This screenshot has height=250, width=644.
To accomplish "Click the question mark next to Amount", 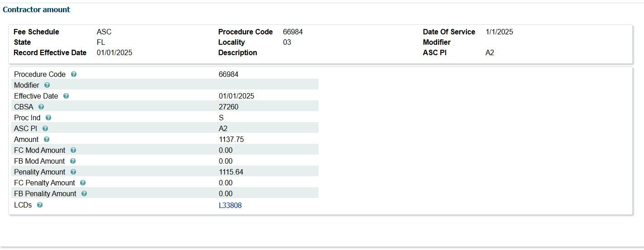I will (x=47, y=139).
